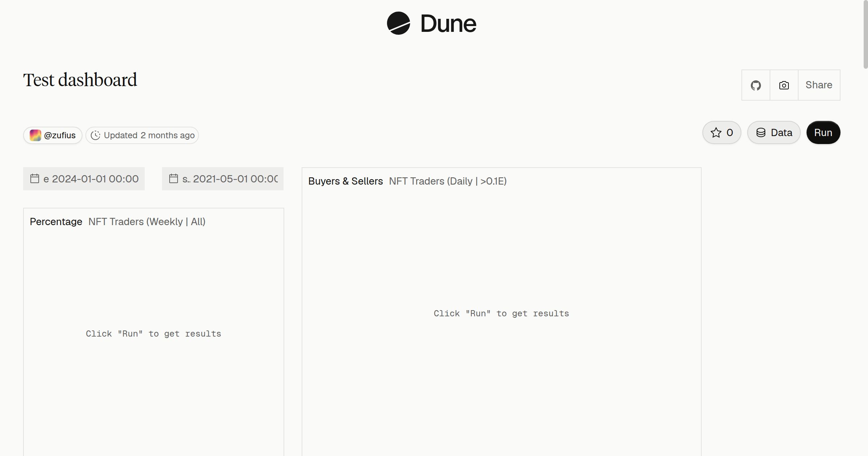Open the Data button

coord(774,132)
